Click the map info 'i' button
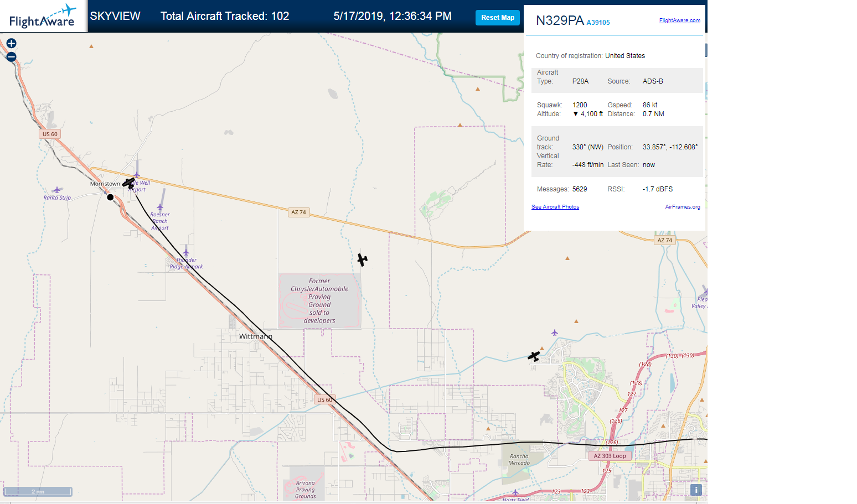Screen dimensions: 857x504 pos(696,490)
